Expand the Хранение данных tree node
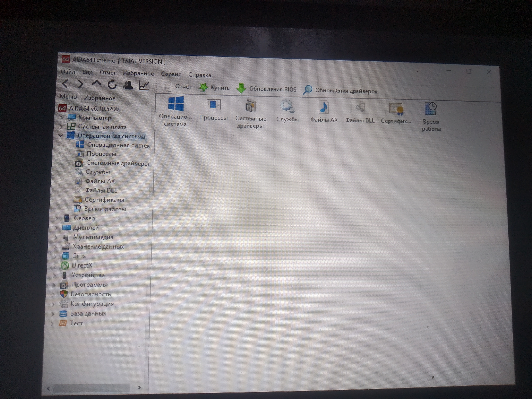Image resolution: width=532 pixels, height=399 pixels. (x=55, y=247)
